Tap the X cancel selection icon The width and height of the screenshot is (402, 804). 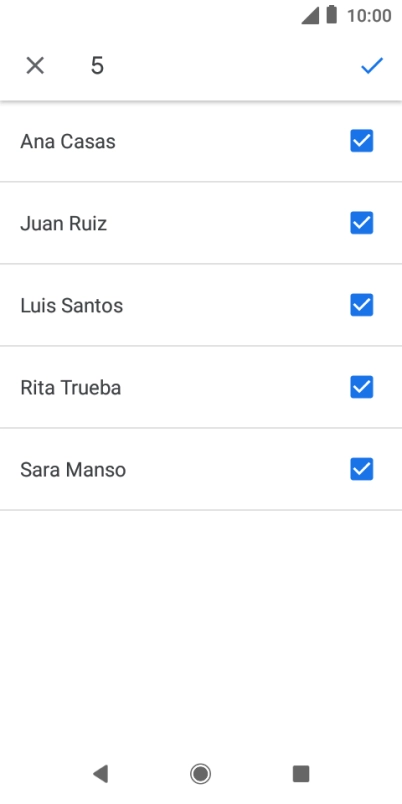click(x=35, y=66)
